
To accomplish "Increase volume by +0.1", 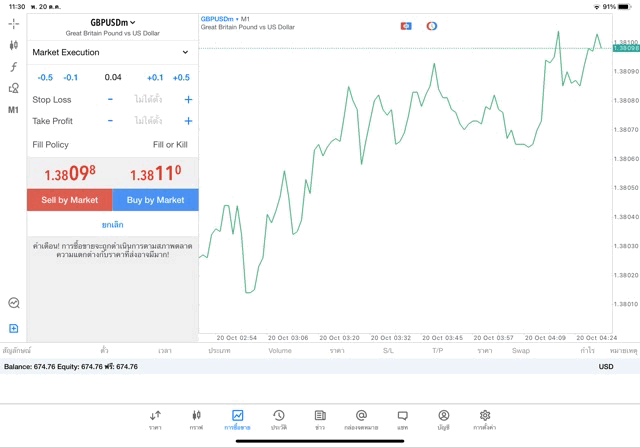I will (155, 77).
